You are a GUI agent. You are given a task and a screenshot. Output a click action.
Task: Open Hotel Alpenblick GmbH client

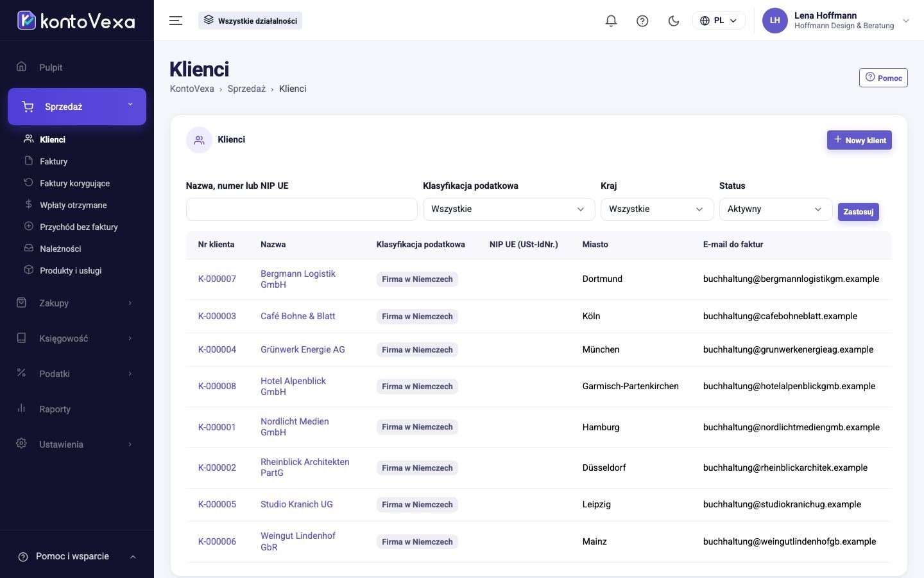[x=293, y=386]
